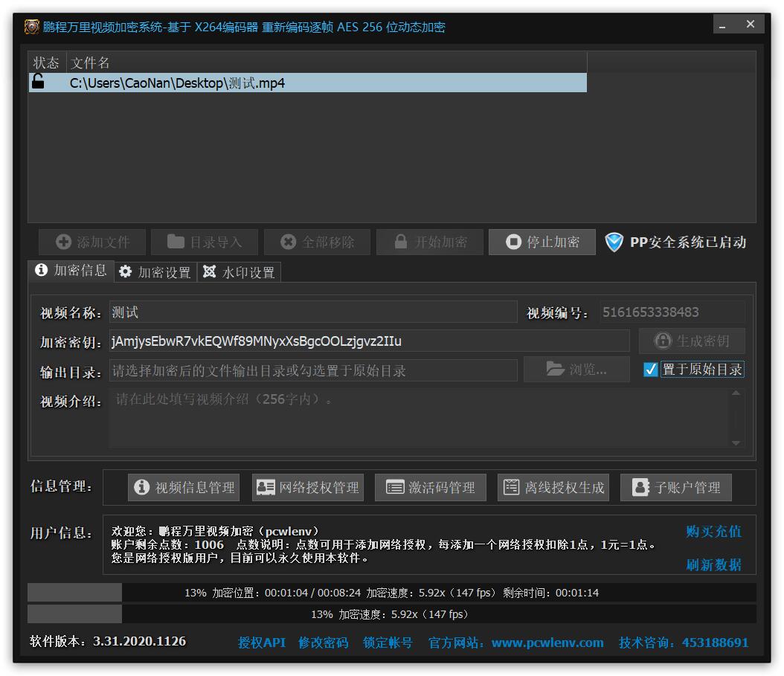Click the 添加文件 add file button
The width and height of the screenshot is (784, 676).
pos(92,242)
